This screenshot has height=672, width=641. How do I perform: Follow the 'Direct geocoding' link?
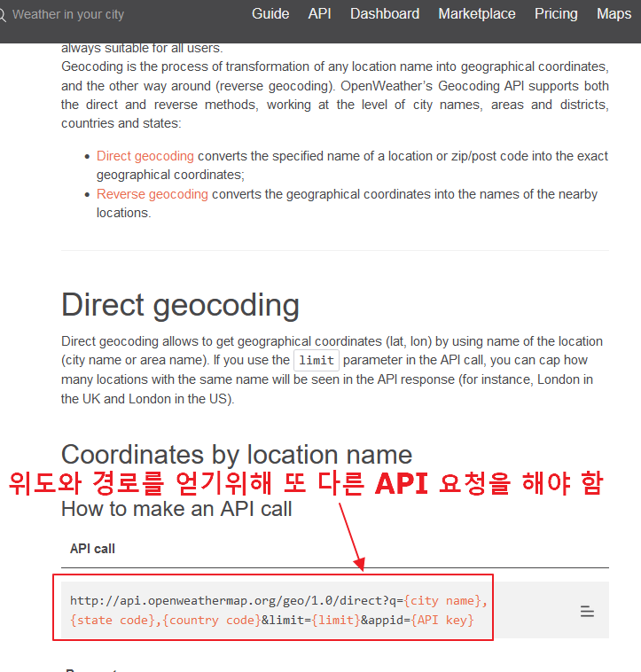145,156
